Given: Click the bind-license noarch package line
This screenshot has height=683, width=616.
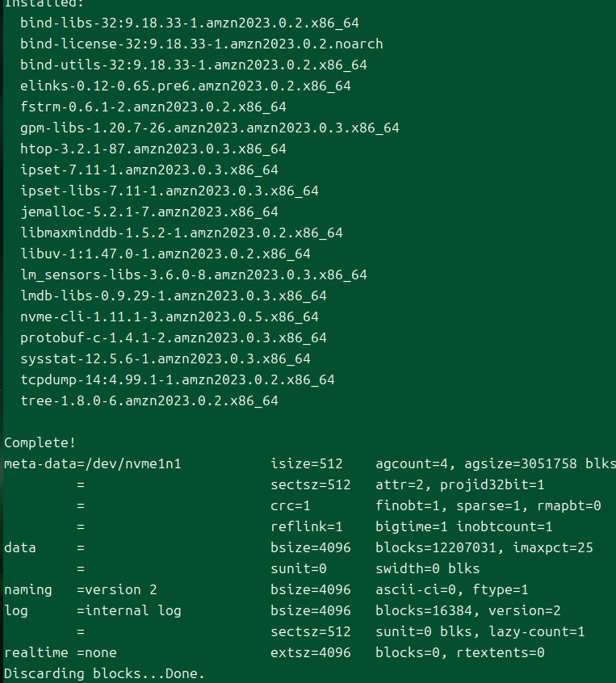Looking at the screenshot, I should (x=202, y=44).
